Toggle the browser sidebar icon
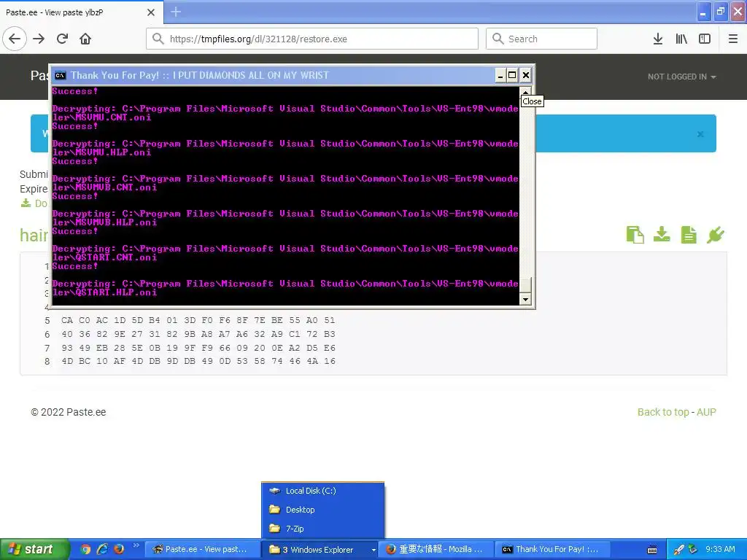Viewport: 747px width, 560px height. tap(705, 39)
